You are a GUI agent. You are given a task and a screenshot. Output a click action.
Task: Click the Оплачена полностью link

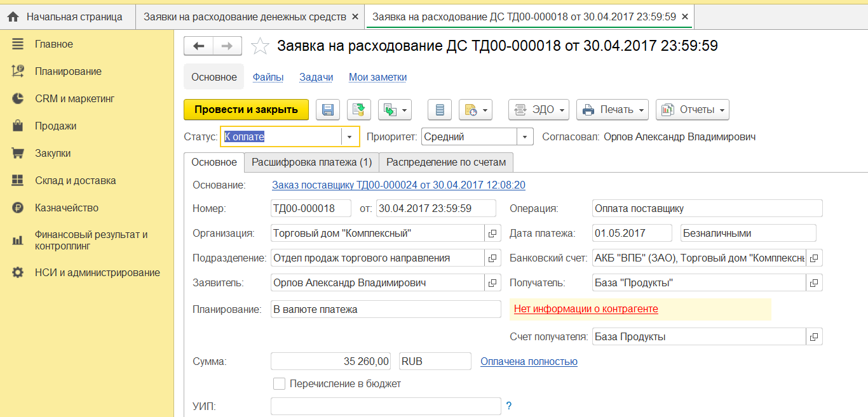(x=529, y=362)
